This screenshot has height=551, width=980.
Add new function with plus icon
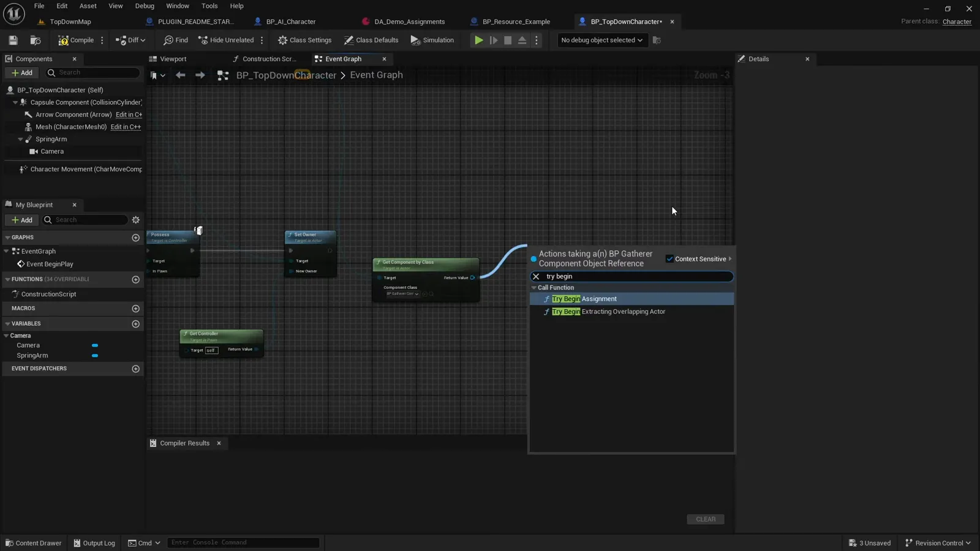136,279
